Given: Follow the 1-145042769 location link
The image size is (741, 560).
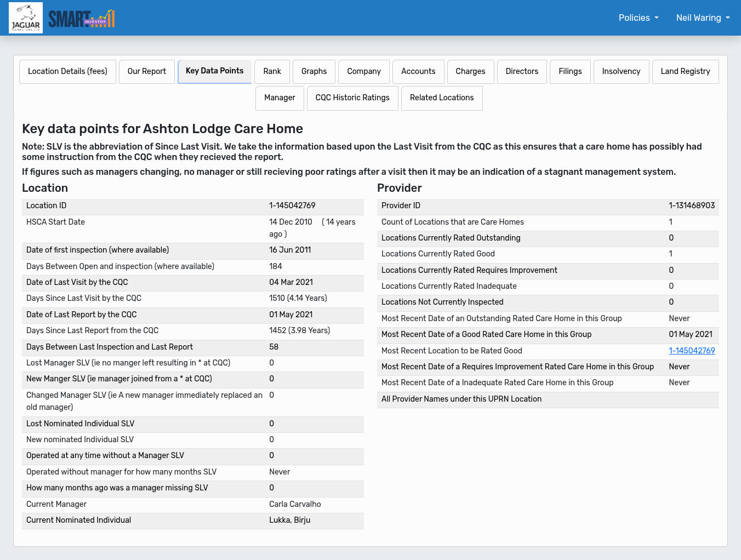Looking at the screenshot, I should point(692,351).
